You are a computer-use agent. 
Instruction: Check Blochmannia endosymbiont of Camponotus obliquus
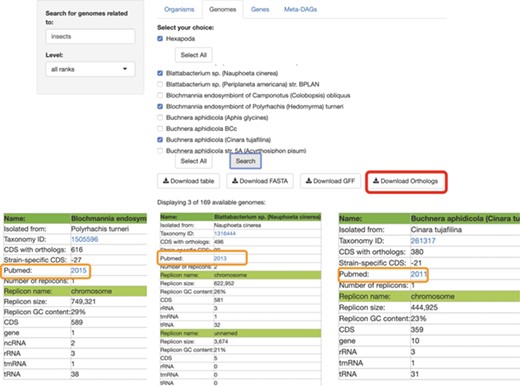tap(160, 95)
